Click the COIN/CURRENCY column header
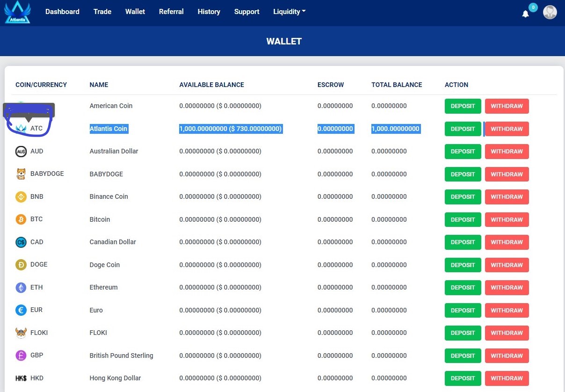This screenshot has height=392, width=565. (41, 85)
